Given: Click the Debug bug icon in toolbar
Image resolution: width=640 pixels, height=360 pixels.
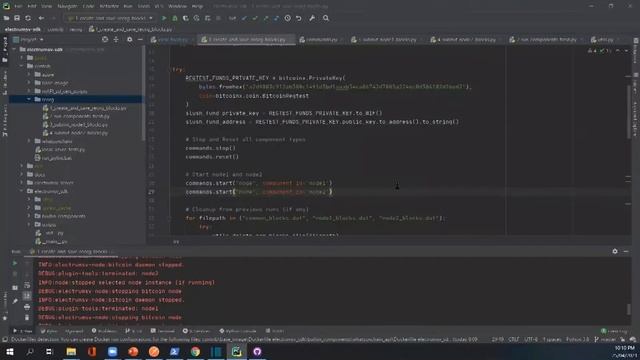Looking at the screenshot, I should click(175, 18).
